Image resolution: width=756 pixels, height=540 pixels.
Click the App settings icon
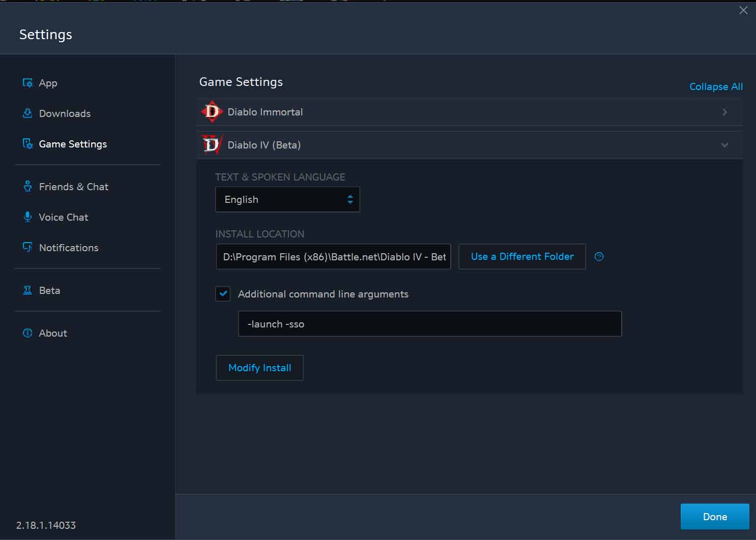click(x=27, y=82)
